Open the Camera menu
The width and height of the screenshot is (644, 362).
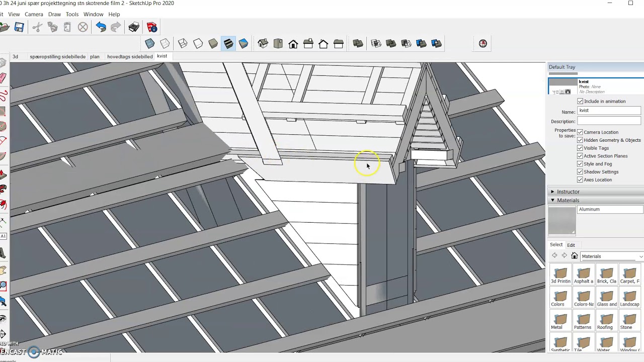click(34, 14)
